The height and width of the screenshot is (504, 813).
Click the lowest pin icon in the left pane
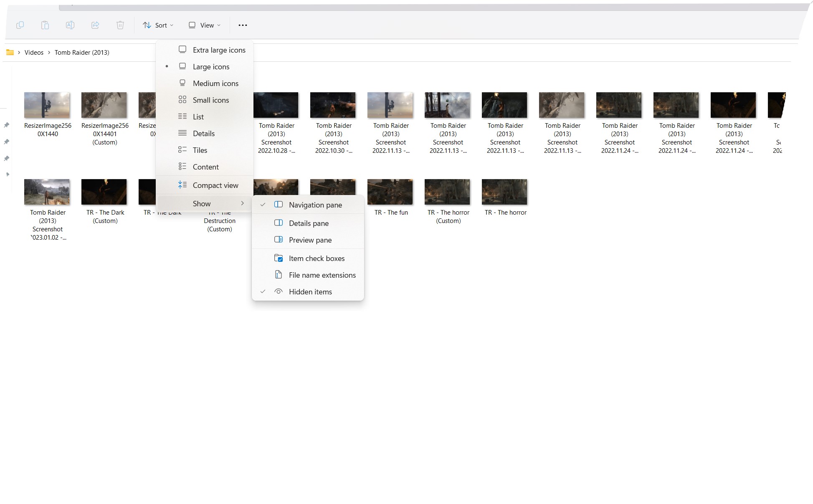pos(7,158)
